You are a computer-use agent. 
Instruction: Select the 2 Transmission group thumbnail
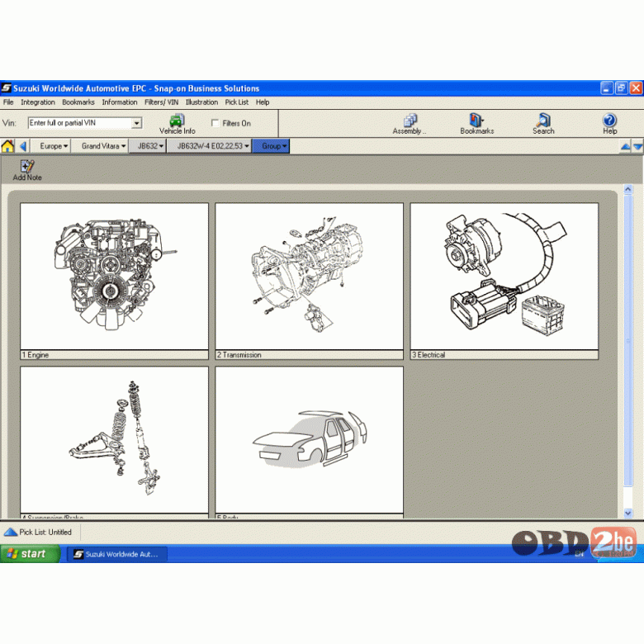coord(310,277)
